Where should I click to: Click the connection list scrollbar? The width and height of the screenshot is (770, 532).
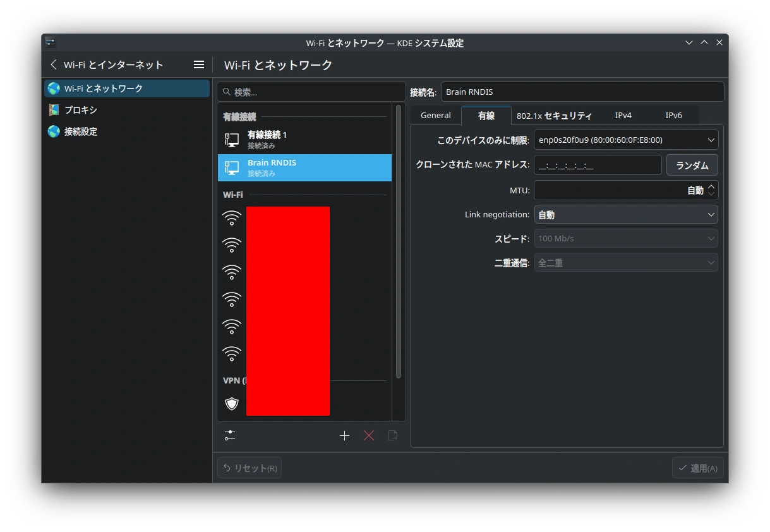click(x=399, y=241)
